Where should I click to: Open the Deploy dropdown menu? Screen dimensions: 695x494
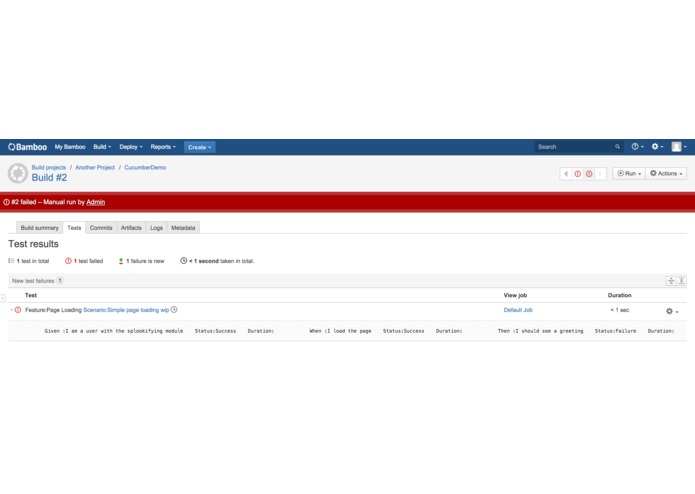131,147
